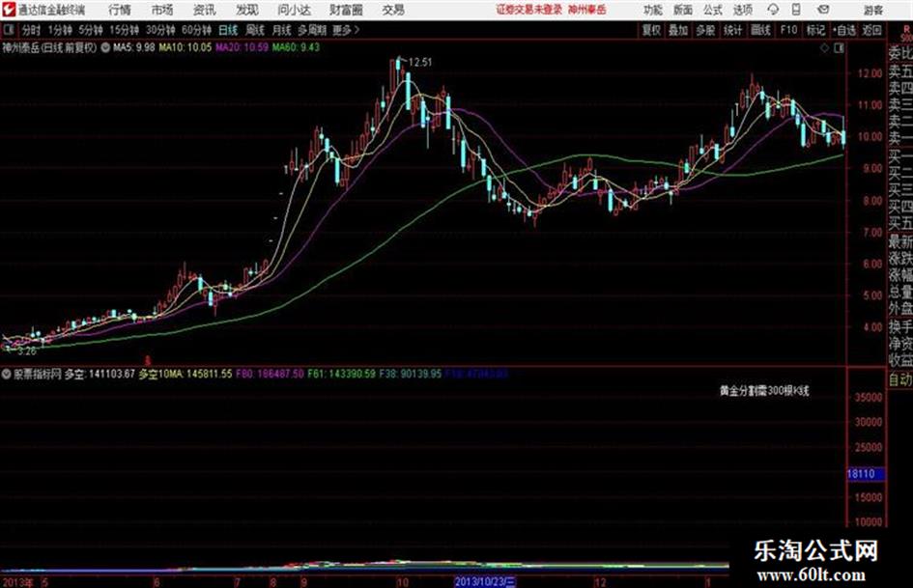Open the 行情 menu
This screenshot has width=913, height=588.
tap(120, 10)
